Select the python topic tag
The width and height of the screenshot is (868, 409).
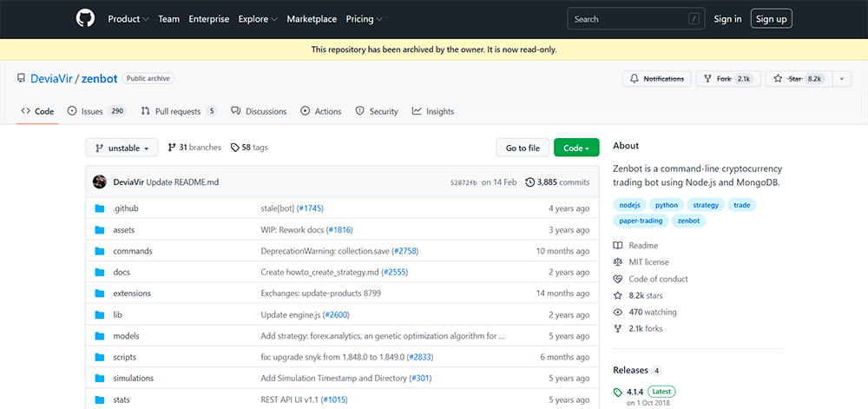click(x=667, y=205)
